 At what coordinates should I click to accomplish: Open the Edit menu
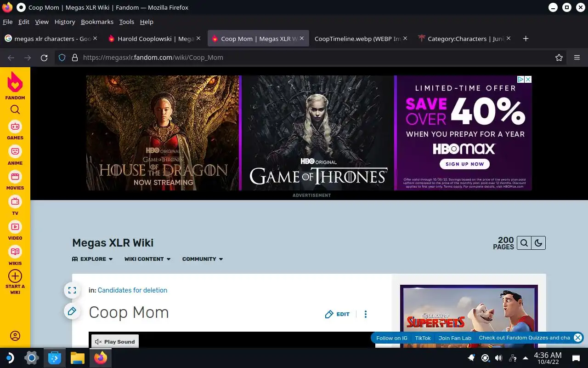click(24, 22)
